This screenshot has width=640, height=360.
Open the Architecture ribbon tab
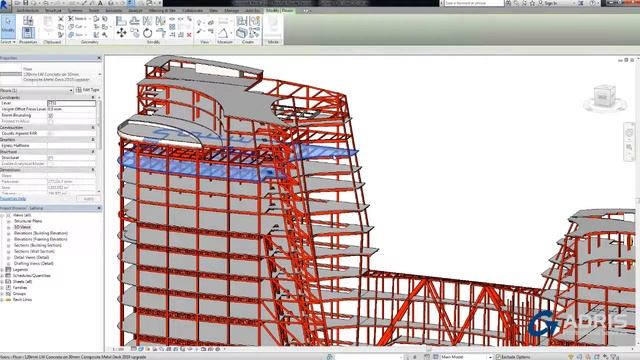[x=29, y=11]
